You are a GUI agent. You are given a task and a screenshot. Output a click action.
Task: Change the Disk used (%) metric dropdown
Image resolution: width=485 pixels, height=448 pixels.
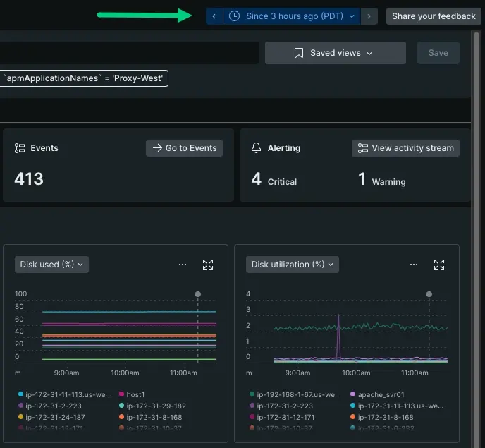(x=51, y=265)
